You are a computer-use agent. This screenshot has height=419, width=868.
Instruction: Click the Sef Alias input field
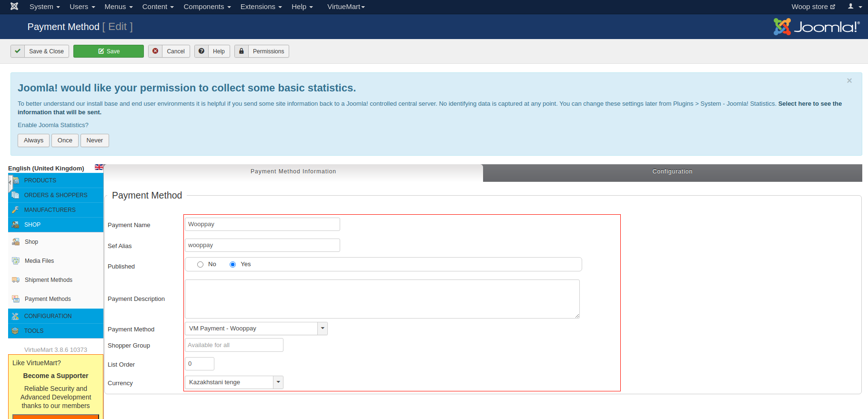262,245
